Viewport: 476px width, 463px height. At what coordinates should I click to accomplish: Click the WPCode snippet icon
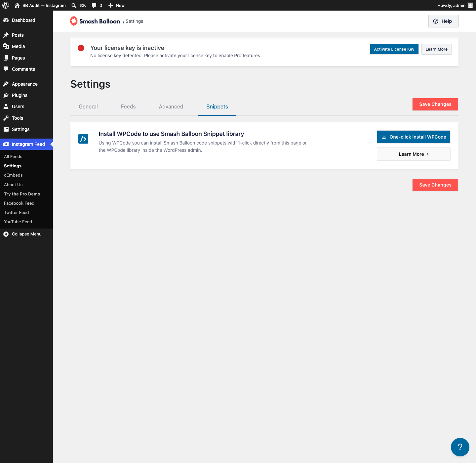point(83,139)
